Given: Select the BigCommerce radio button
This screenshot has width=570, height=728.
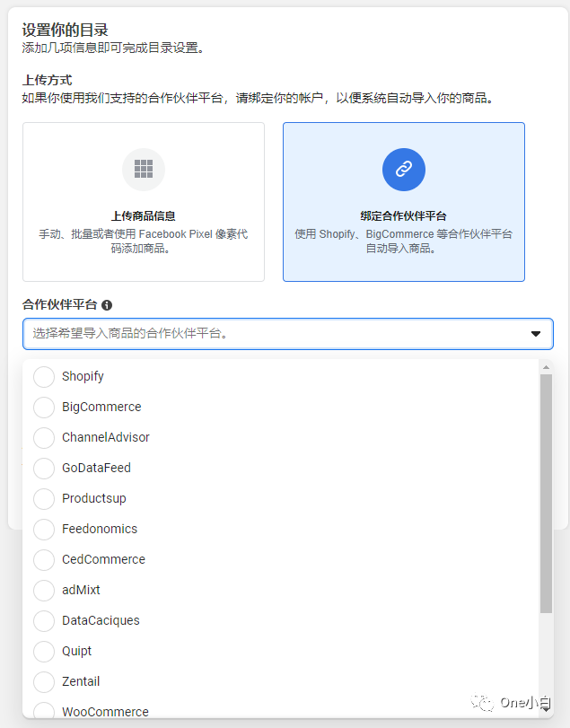Looking at the screenshot, I should pos(44,408).
